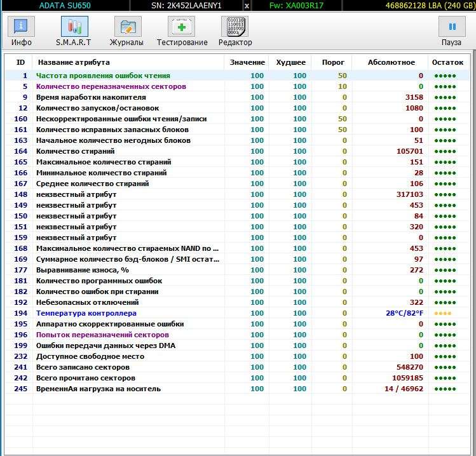Click yellow health dots in temperature row
The height and width of the screenshot is (456, 476).
(x=443, y=313)
